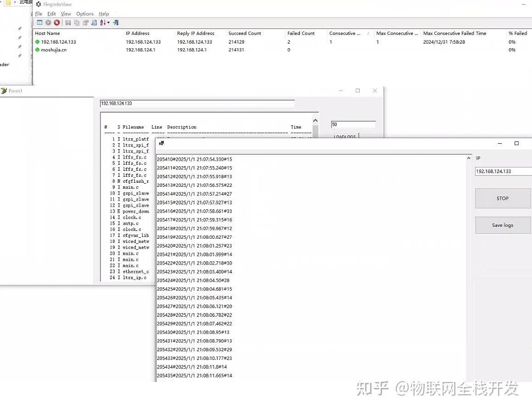The width and height of the screenshot is (532, 410).
Task: Stop pinging via the red stop icon
Action: (57, 22)
